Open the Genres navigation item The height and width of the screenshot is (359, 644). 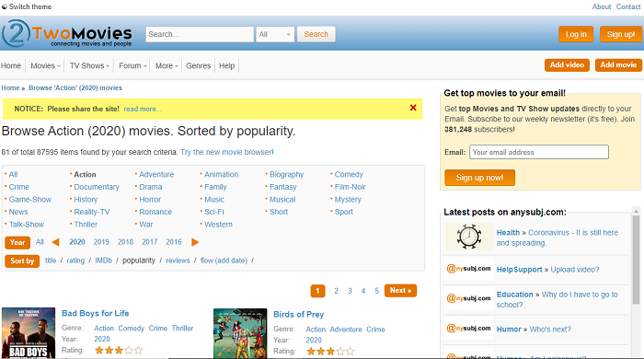(x=199, y=65)
